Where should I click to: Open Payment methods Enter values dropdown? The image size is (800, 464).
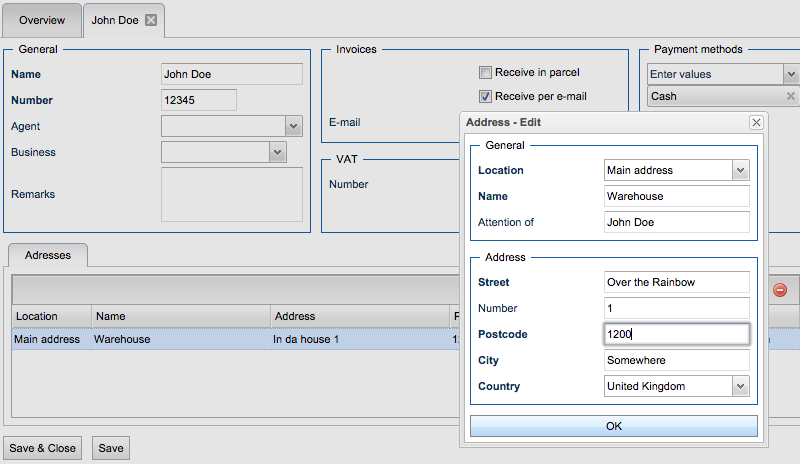click(x=790, y=74)
